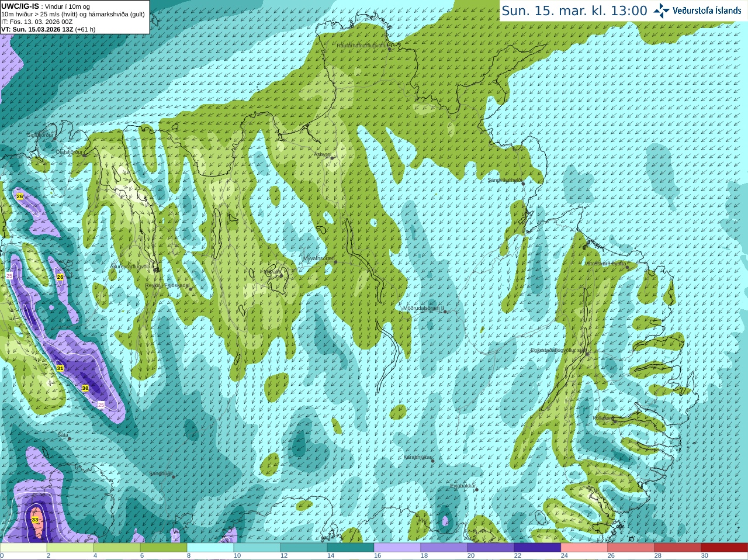This screenshot has height=560, width=748.
Task: Select the 16–18 m/s light purple legend swatch
Action: [397, 548]
